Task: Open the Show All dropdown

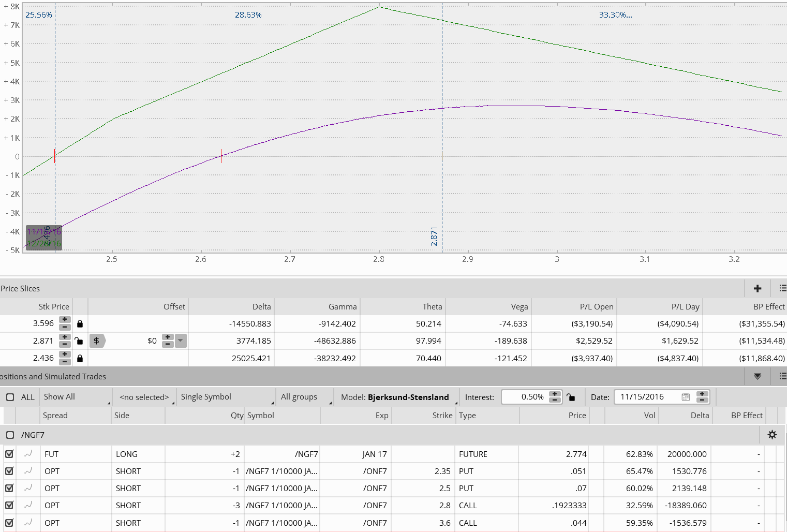Action: (76, 397)
